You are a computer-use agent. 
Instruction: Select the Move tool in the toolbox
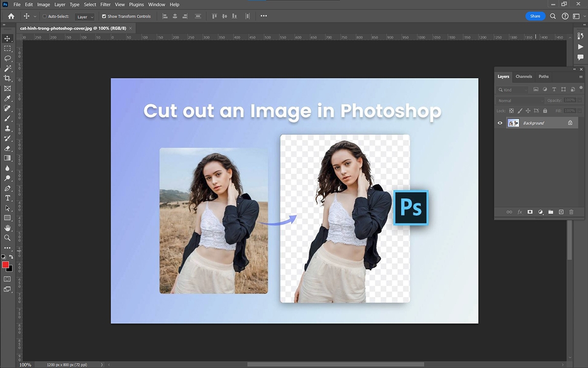pos(7,38)
